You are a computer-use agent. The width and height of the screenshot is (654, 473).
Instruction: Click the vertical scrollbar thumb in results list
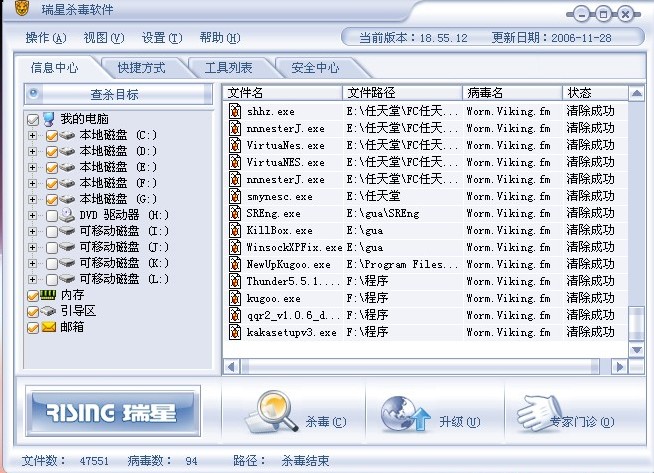pyautogui.click(x=636, y=324)
